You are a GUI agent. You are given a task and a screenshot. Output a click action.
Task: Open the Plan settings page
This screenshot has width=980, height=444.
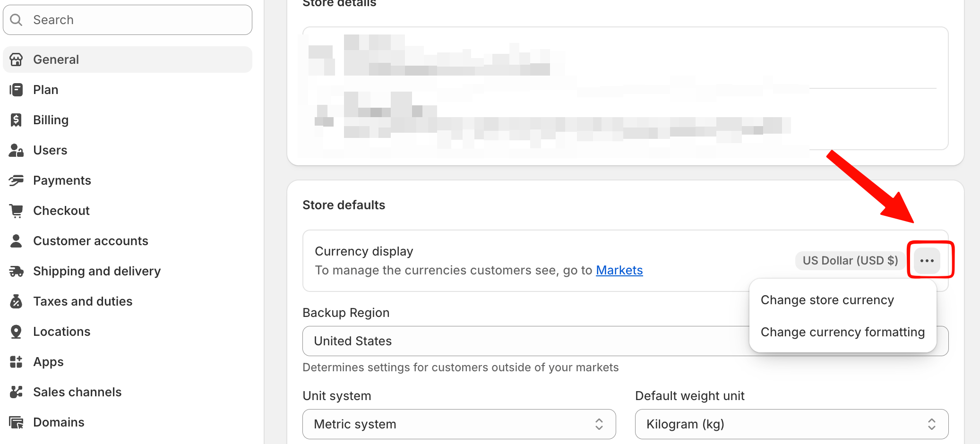pos(46,90)
